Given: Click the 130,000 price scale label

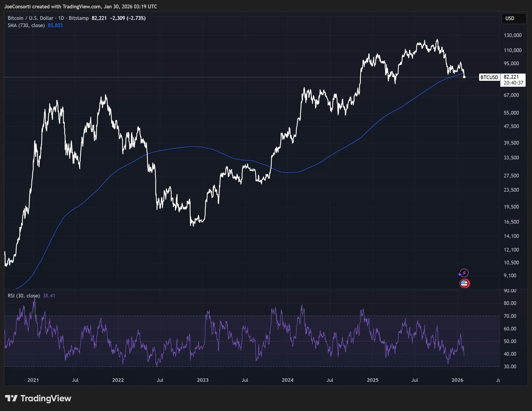Looking at the screenshot, I should click(x=513, y=35).
